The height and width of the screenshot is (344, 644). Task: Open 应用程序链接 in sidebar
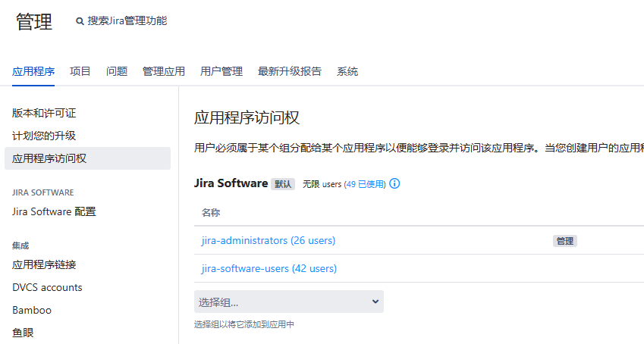point(44,264)
